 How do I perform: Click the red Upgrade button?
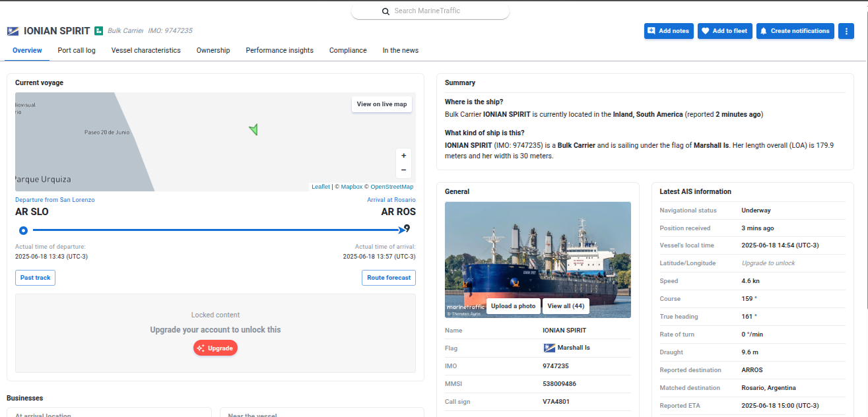click(x=215, y=348)
